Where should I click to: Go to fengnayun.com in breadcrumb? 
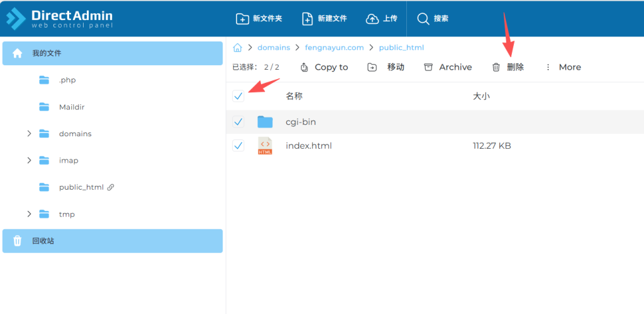(334, 48)
